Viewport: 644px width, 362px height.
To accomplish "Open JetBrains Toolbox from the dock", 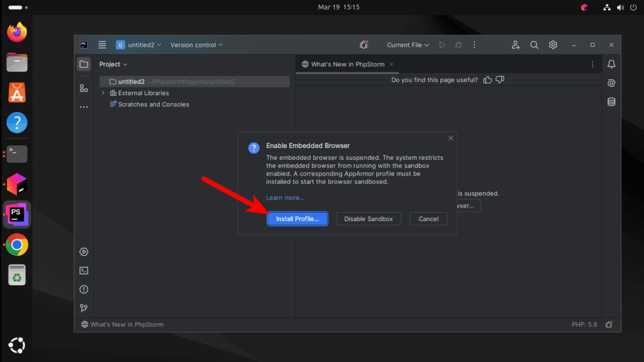I will click(17, 184).
